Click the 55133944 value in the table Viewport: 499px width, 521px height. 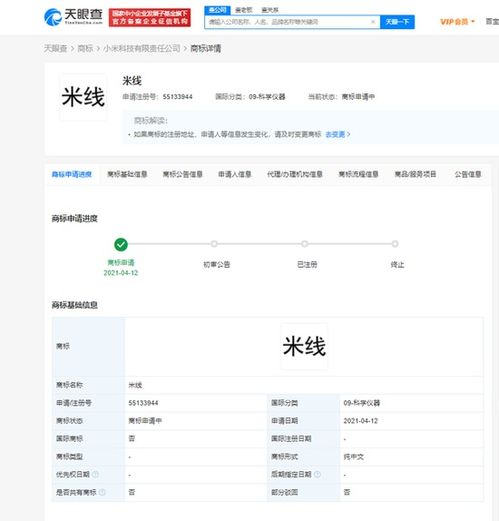[143, 403]
